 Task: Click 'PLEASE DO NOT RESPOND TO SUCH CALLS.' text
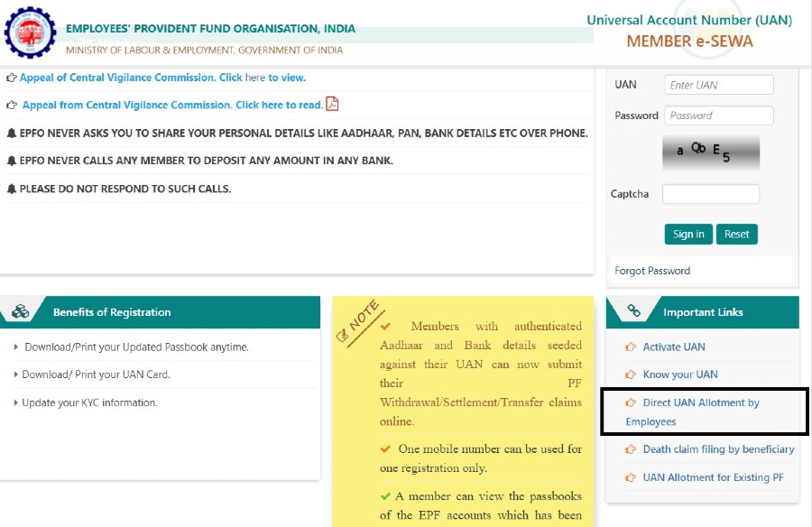[125, 189]
